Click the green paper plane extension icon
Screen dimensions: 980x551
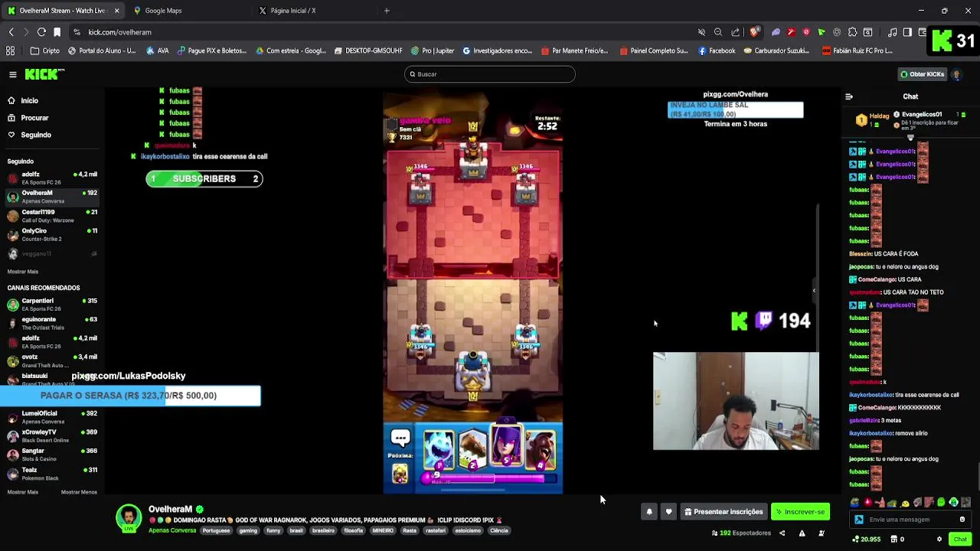click(x=822, y=32)
